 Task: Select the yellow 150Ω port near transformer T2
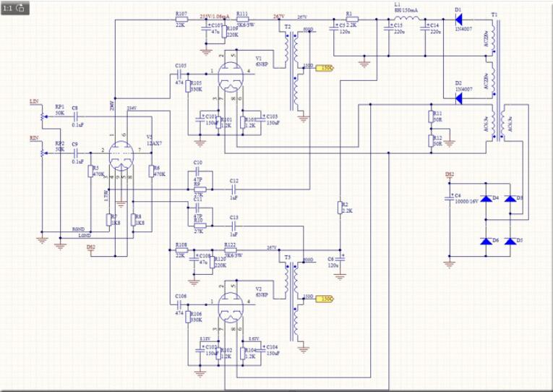[x=325, y=68]
